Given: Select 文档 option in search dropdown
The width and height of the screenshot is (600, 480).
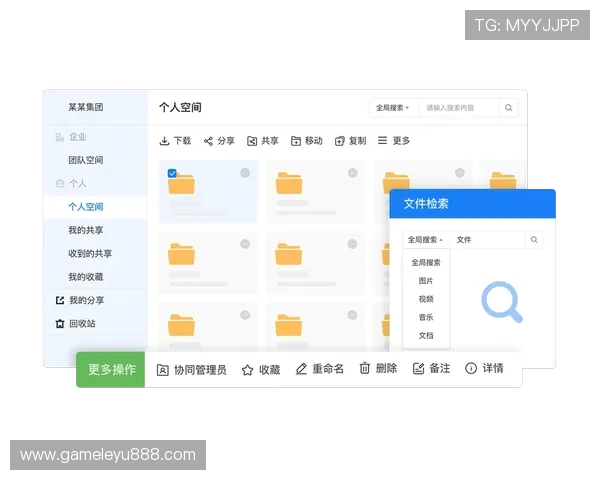Looking at the screenshot, I should point(426,336).
